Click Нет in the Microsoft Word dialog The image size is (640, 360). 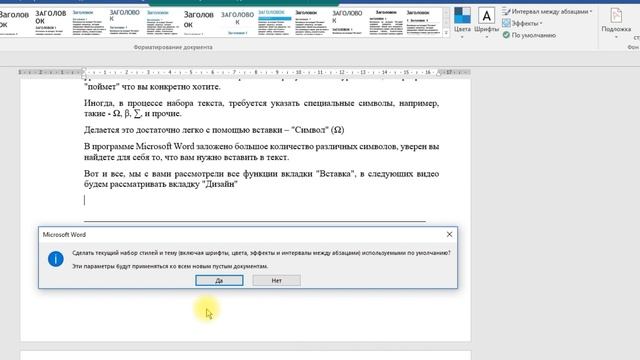click(276, 280)
